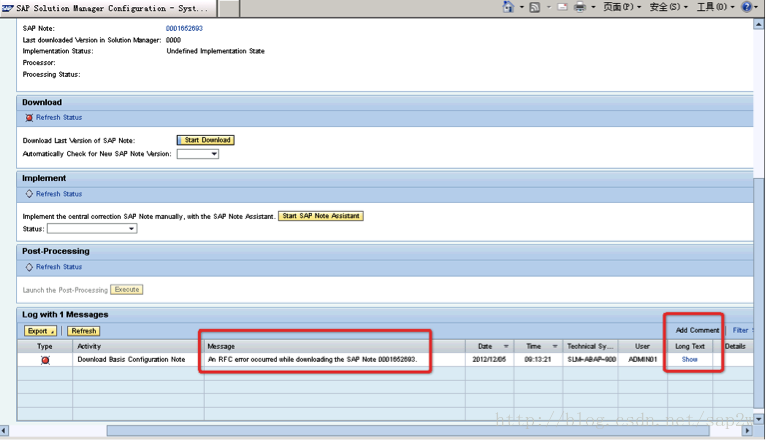Open the browser Home page icon
The height and width of the screenshot is (440, 766).
[x=508, y=7]
